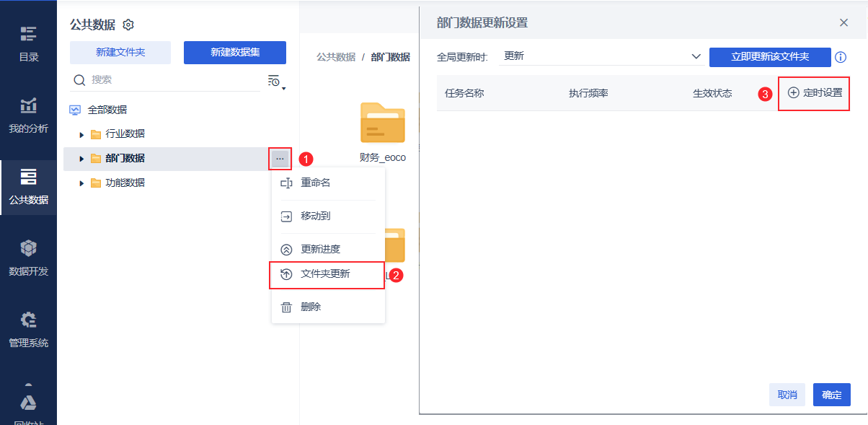Choose 文件夹更新 from context menu
The width and height of the screenshot is (868, 425).
click(x=328, y=274)
